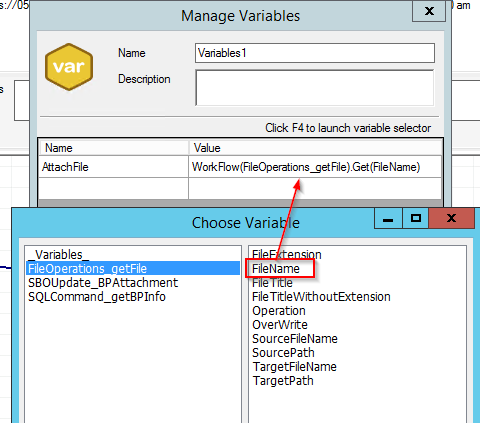Select the SourceFileName variable

[295, 339]
